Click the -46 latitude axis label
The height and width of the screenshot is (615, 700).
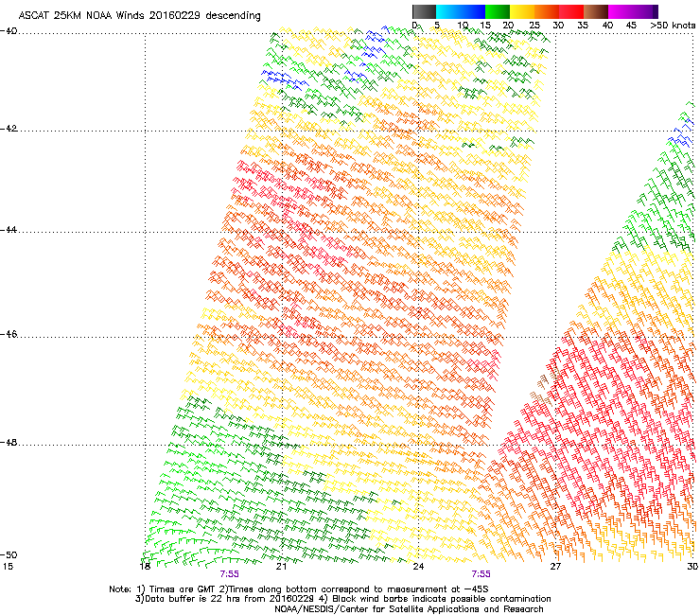(9, 334)
